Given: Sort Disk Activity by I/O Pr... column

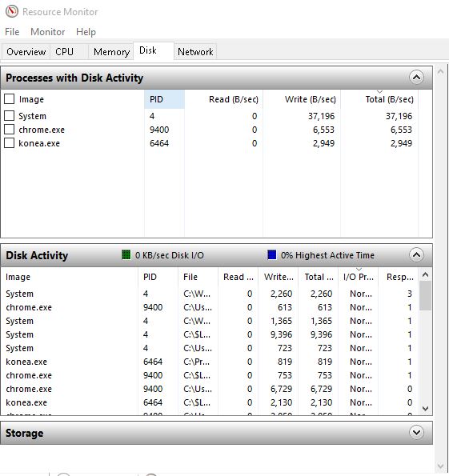Looking at the screenshot, I should point(359,277).
